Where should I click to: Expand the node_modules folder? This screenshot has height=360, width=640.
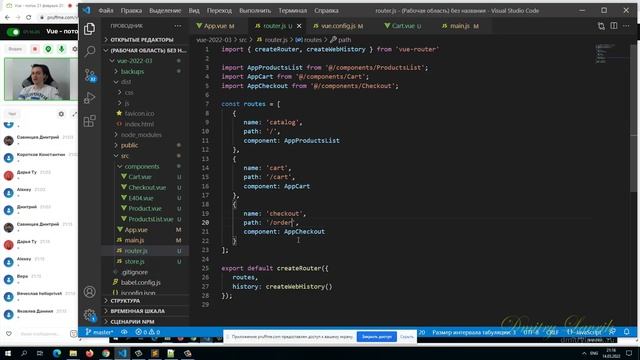(141, 135)
